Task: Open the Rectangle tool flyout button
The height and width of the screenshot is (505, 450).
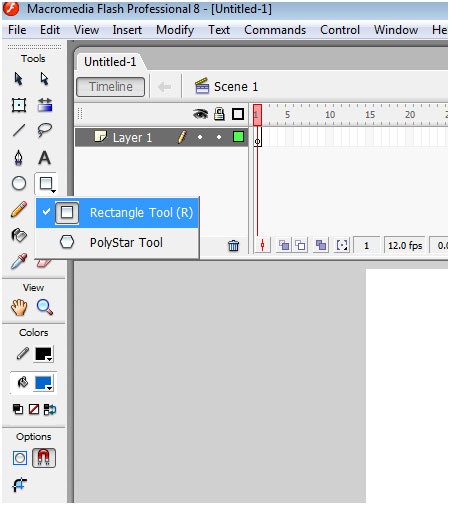Action: click(46, 184)
